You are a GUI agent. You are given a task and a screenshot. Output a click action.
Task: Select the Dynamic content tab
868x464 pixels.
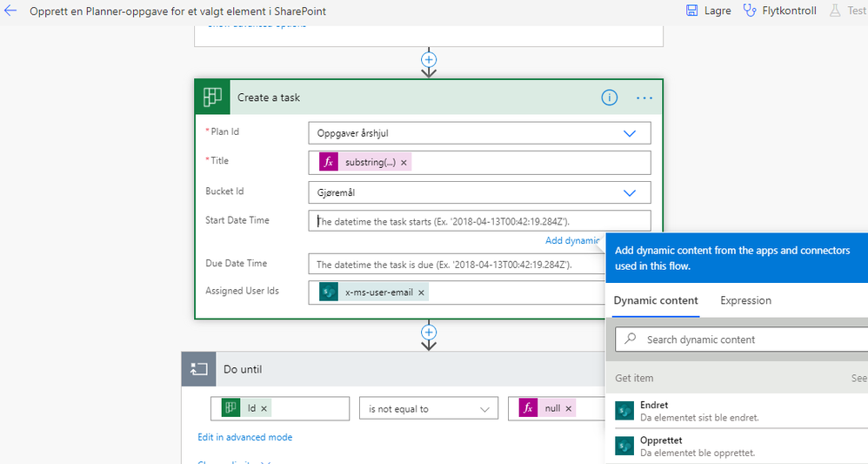coord(656,300)
